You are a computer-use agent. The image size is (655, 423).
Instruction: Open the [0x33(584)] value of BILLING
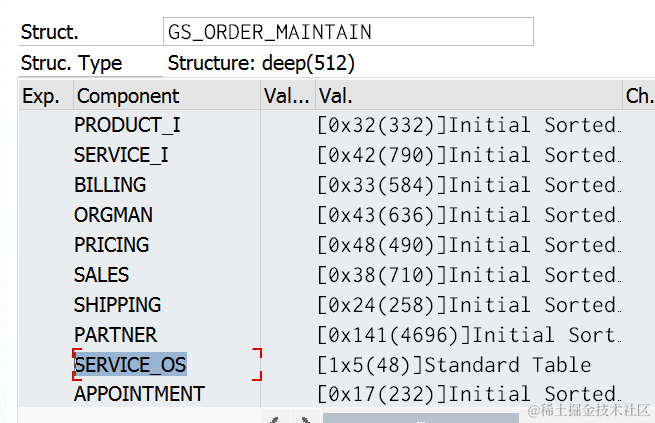469,185
